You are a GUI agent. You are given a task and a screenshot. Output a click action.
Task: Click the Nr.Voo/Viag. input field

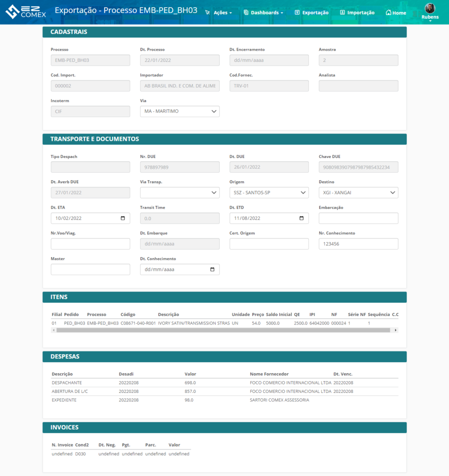[x=91, y=244]
